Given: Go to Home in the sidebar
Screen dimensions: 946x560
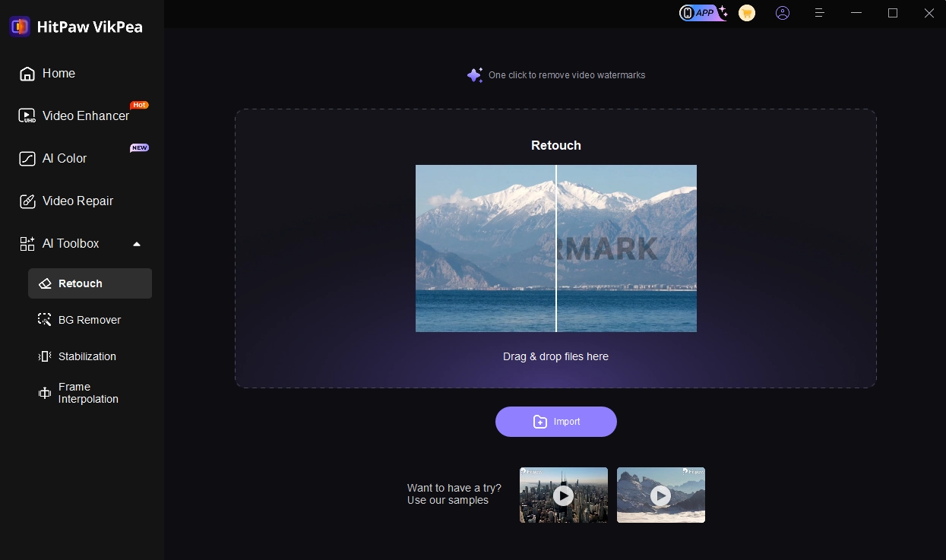Looking at the screenshot, I should (59, 74).
